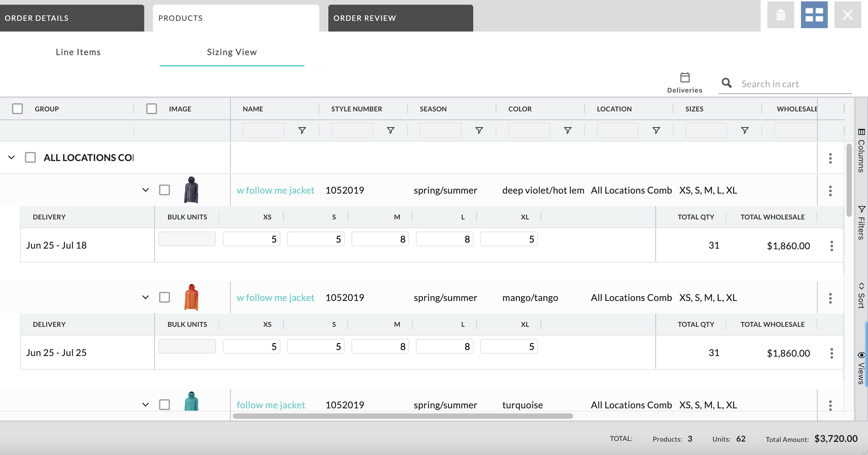This screenshot has height=455, width=868.
Task: Select the Sizing View sub-tab
Action: pyautogui.click(x=232, y=52)
